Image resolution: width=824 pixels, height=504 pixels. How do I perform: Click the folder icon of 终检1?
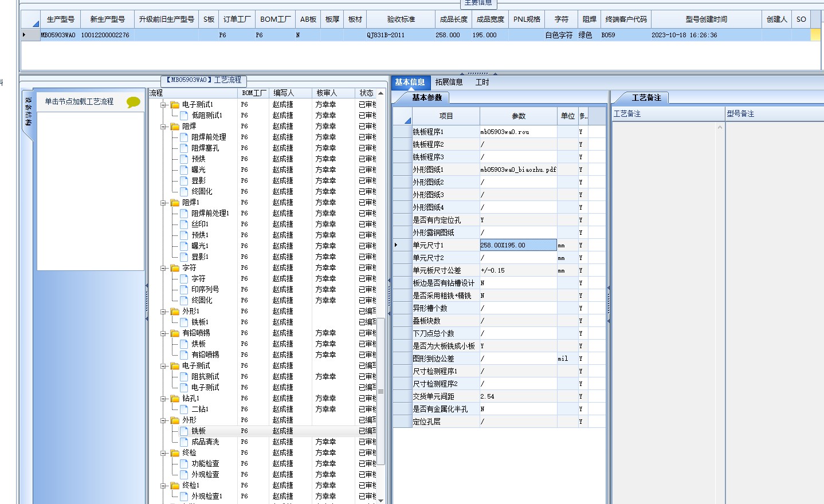coord(175,486)
